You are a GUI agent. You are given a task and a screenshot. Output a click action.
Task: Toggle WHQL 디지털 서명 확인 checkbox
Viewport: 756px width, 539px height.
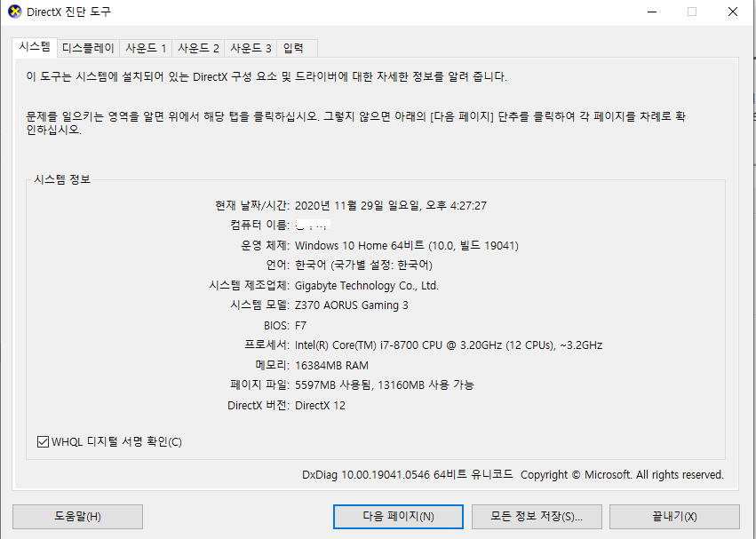coord(43,441)
